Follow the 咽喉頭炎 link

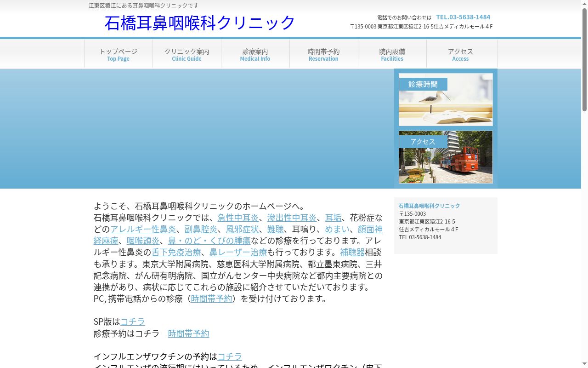[x=143, y=241]
